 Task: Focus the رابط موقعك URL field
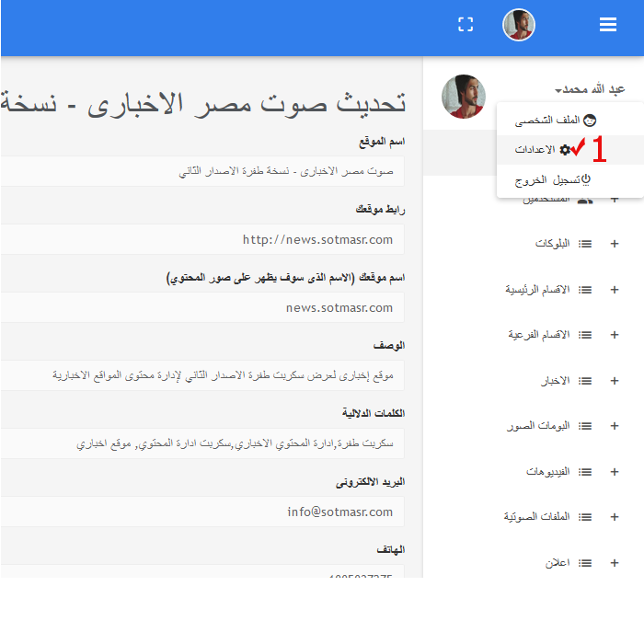(x=202, y=239)
